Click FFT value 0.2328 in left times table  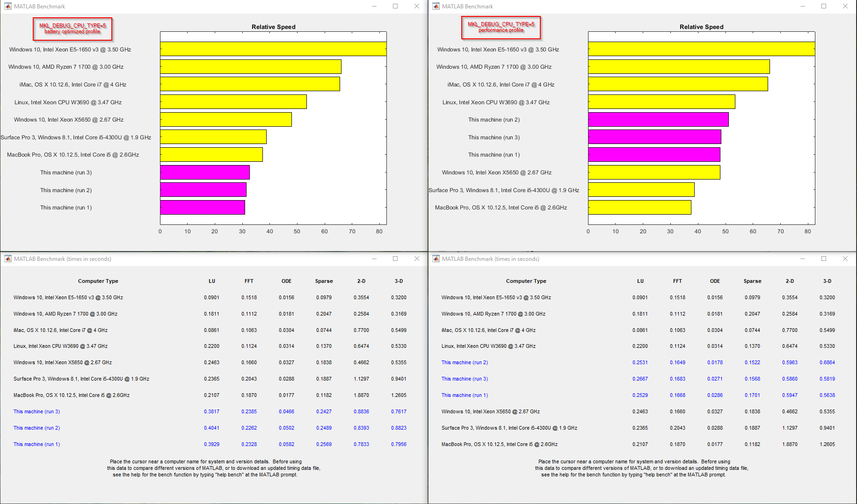coord(249,444)
